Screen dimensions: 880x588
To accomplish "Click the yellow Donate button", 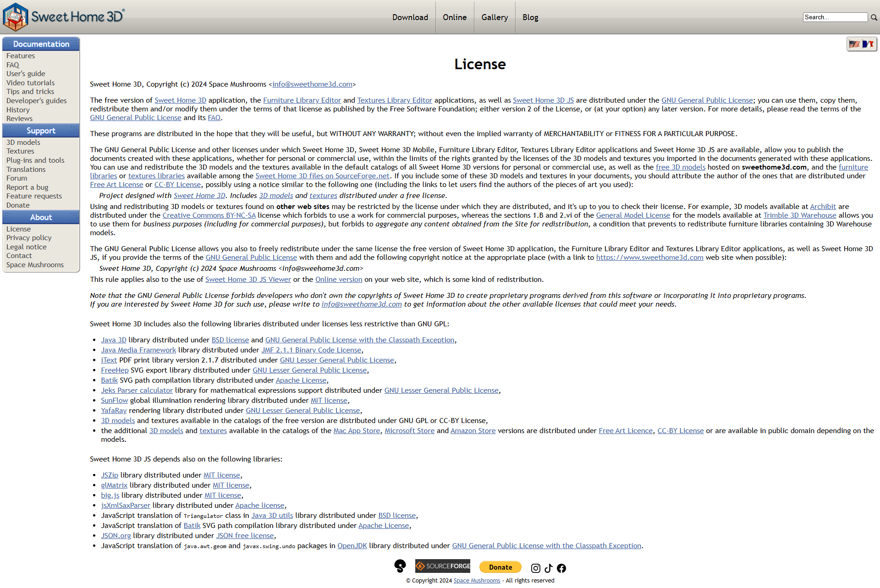I will [500, 567].
